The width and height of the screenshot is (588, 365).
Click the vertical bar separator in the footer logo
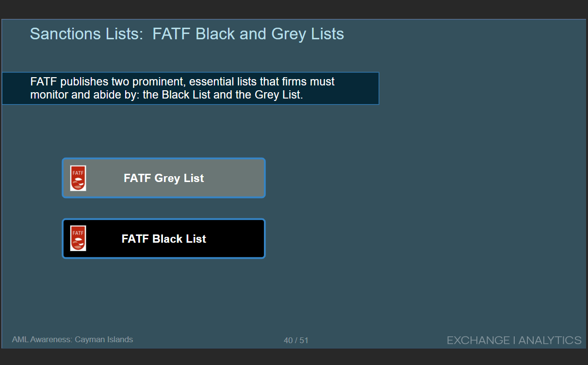514,340
